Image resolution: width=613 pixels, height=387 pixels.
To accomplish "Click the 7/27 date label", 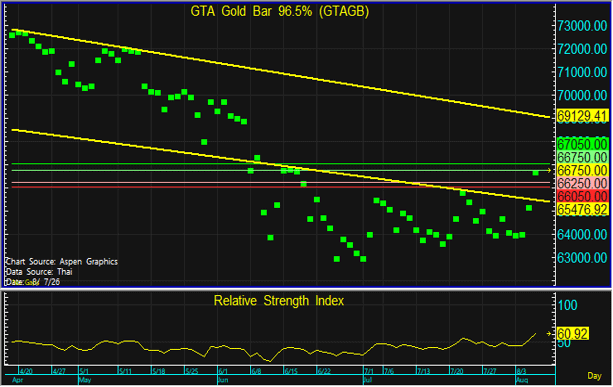I will [489, 371].
